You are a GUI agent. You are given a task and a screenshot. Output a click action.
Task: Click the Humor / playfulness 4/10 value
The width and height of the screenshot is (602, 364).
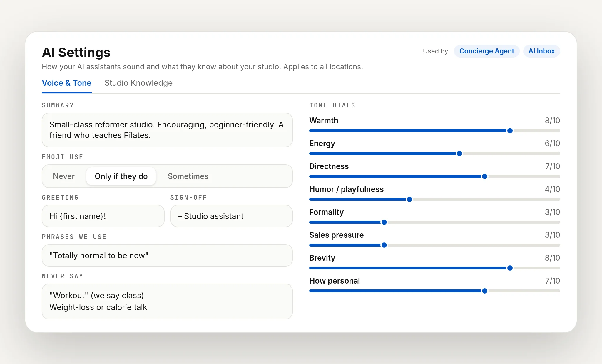click(x=552, y=189)
